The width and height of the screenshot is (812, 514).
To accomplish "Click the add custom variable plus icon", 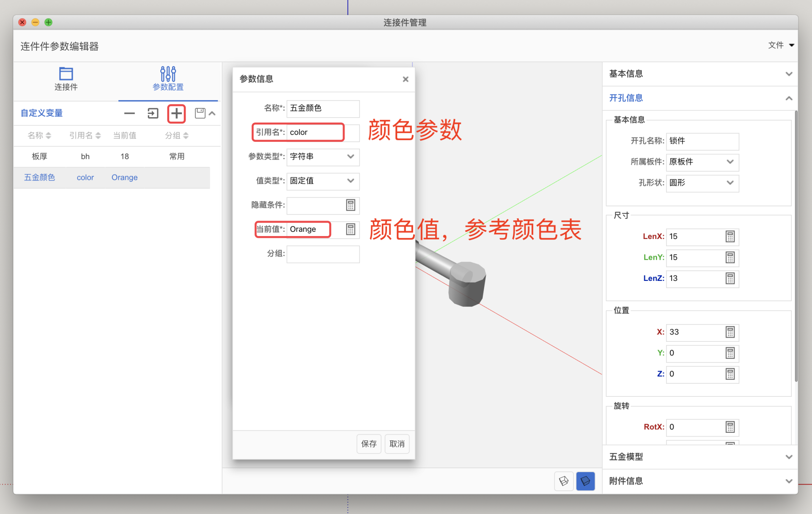I will [176, 113].
